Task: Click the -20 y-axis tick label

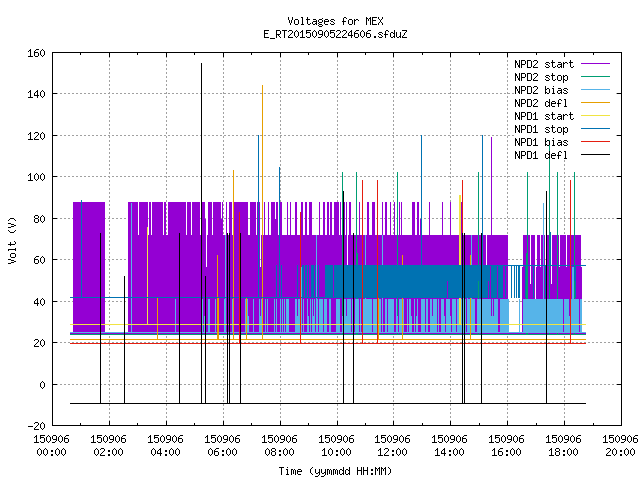Action: (x=36, y=426)
